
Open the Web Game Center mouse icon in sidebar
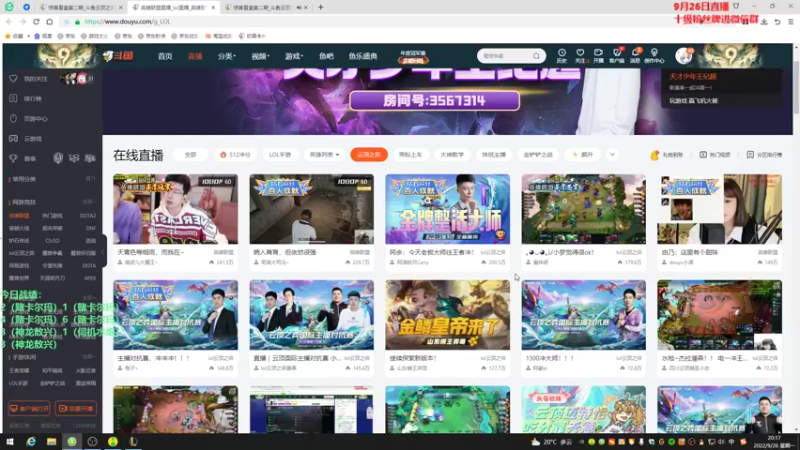(13, 118)
